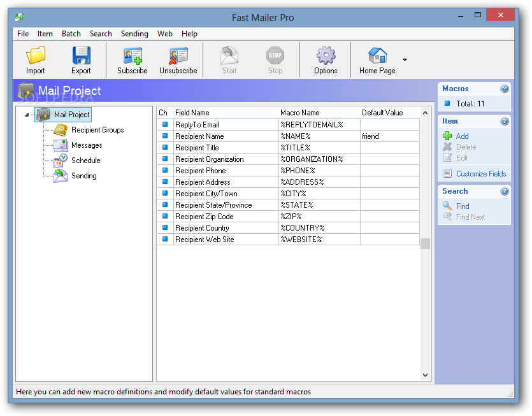Toggle the Recipient Zip Code row check box
Screen dimensions: 532x416
pyautogui.click(x=165, y=216)
